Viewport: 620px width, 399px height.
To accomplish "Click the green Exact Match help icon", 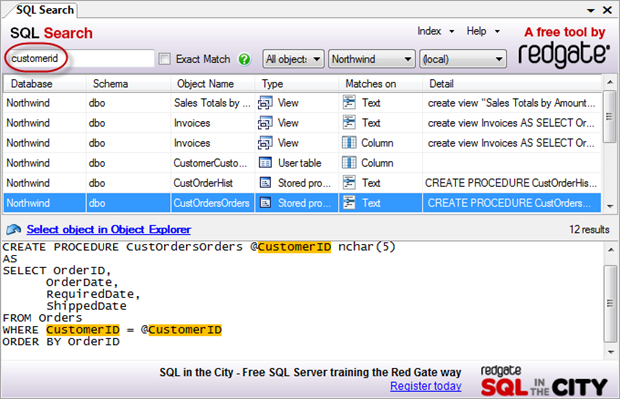I will tap(244, 59).
